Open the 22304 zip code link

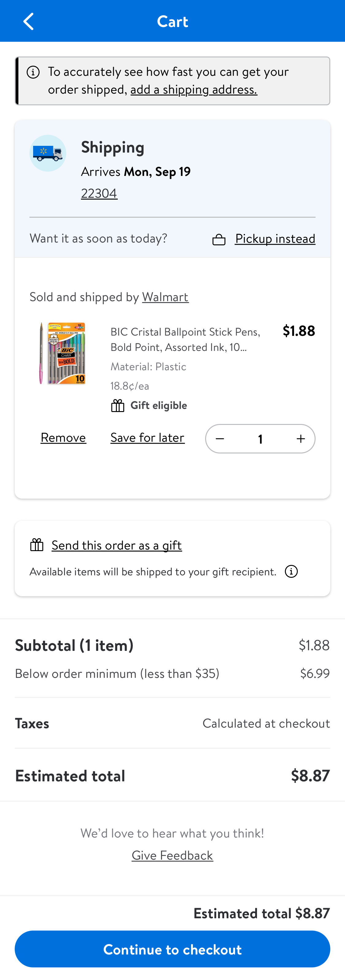pyautogui.click(x=99, y=193)
